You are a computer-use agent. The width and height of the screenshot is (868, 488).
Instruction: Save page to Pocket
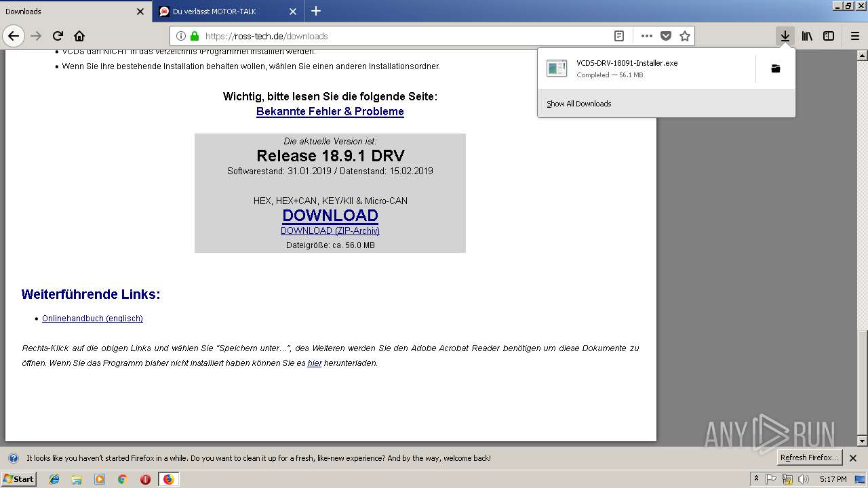point(666,36)
